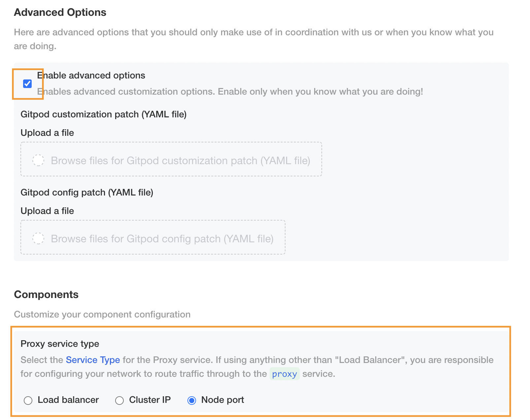Click the selected Node port radio circle

tap(192, 400)
